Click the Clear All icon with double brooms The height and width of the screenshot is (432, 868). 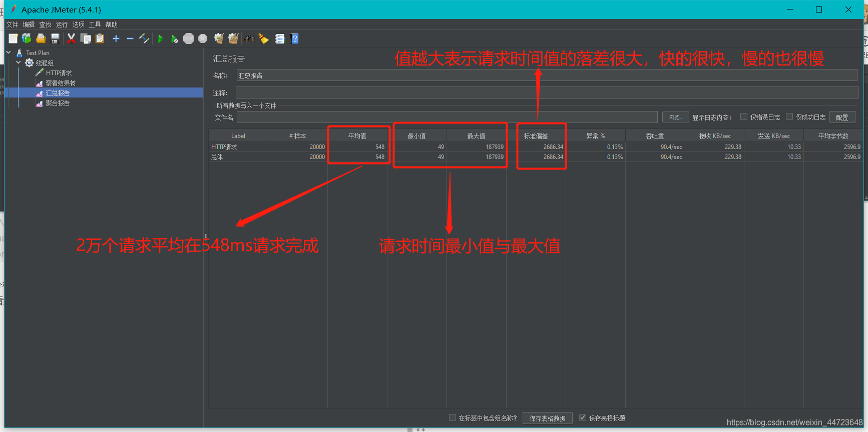click(233, 38)
